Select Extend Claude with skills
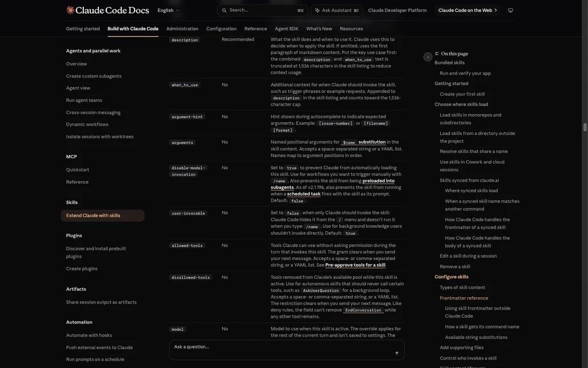588x368 pixels. (102, 215)
